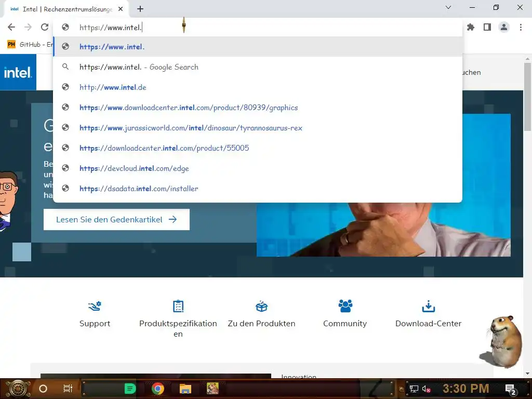Reload the page with the refresh icon
This screenshot has width=532, height=399.
45,27
